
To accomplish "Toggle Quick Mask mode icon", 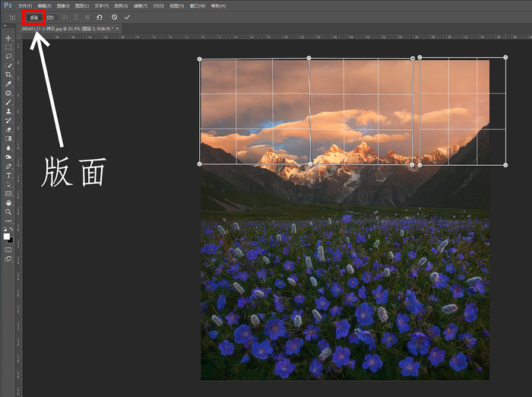I will pos(8,249).
